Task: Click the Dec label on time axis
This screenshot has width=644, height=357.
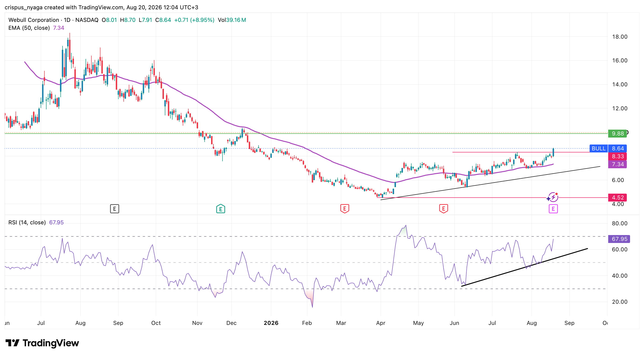Action: point(232,323)
